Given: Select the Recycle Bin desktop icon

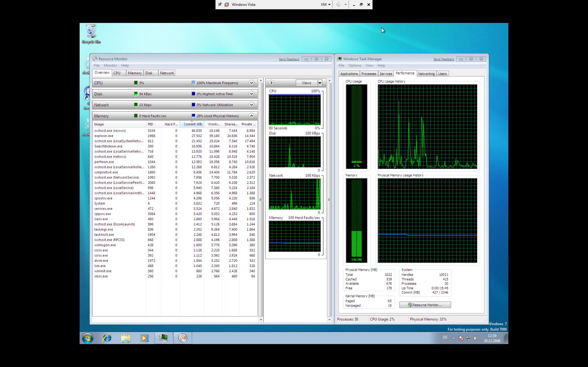Looking at the screenshot, I should point(91,34).
